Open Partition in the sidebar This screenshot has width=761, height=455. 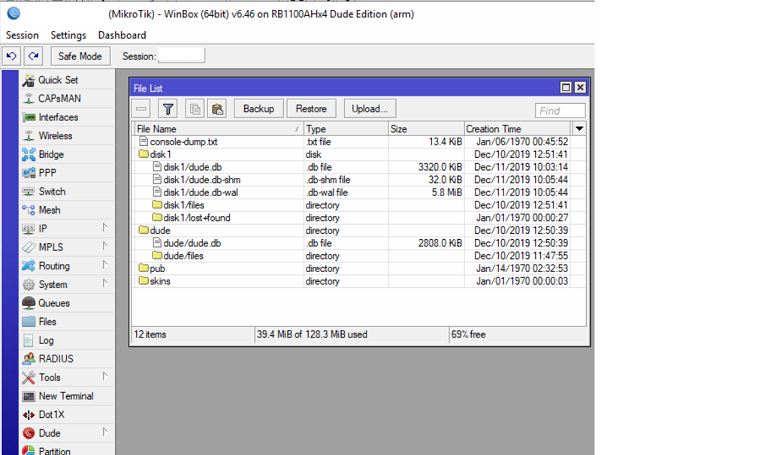(66, 450)
